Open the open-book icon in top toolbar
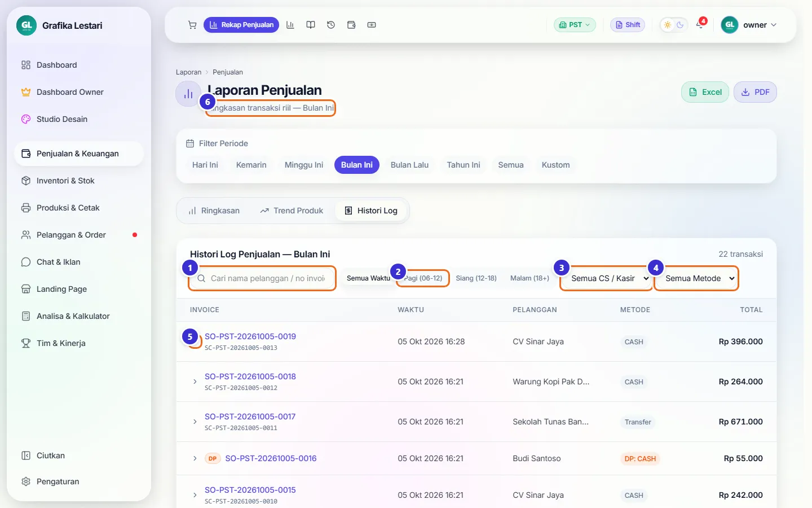 pos(311,25)
